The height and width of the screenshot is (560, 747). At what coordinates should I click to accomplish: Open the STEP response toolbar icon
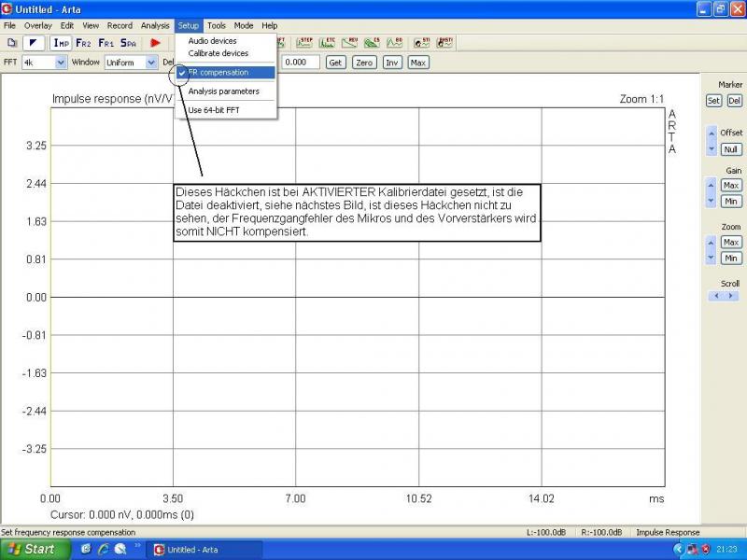[x=305, y=42]
